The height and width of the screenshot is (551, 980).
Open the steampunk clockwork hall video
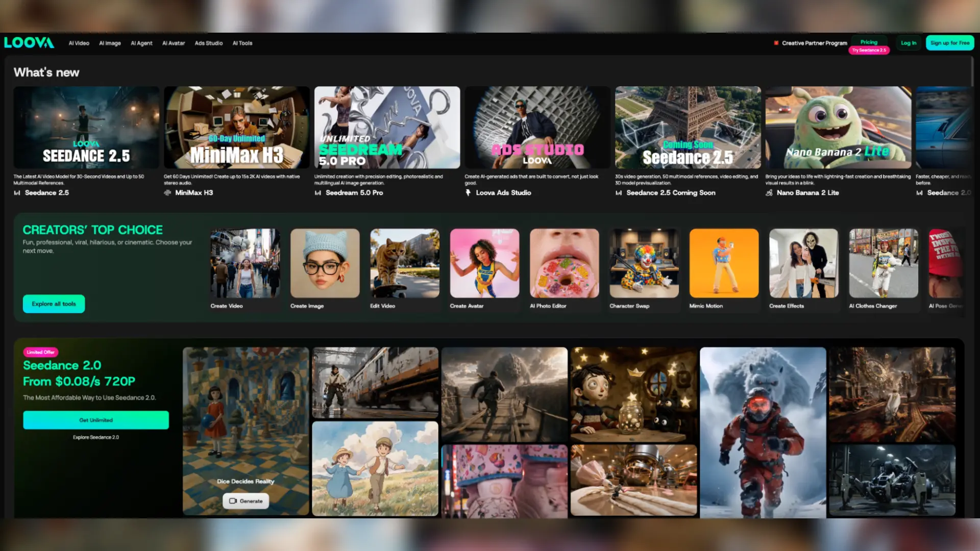(892, 394)
